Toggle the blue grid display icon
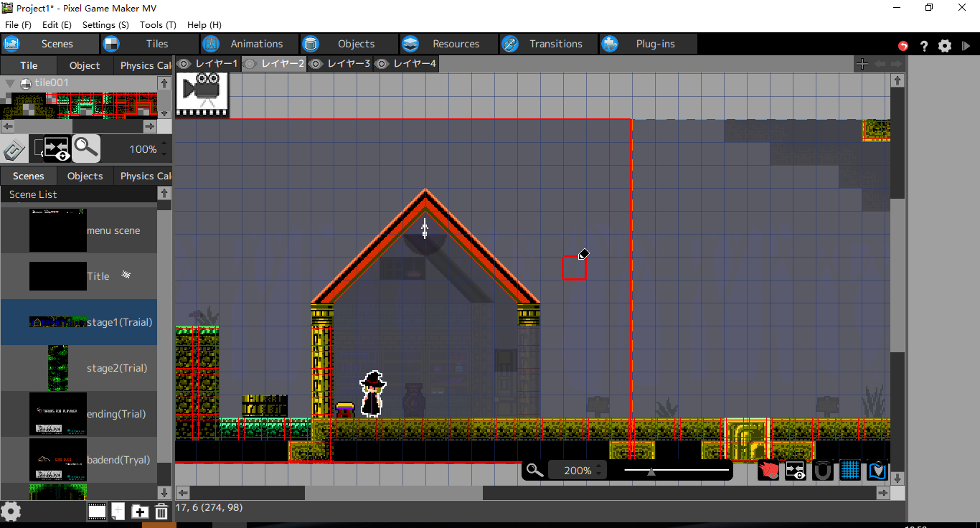This screenshot has height=528, width=980. [x=850, y=471]
